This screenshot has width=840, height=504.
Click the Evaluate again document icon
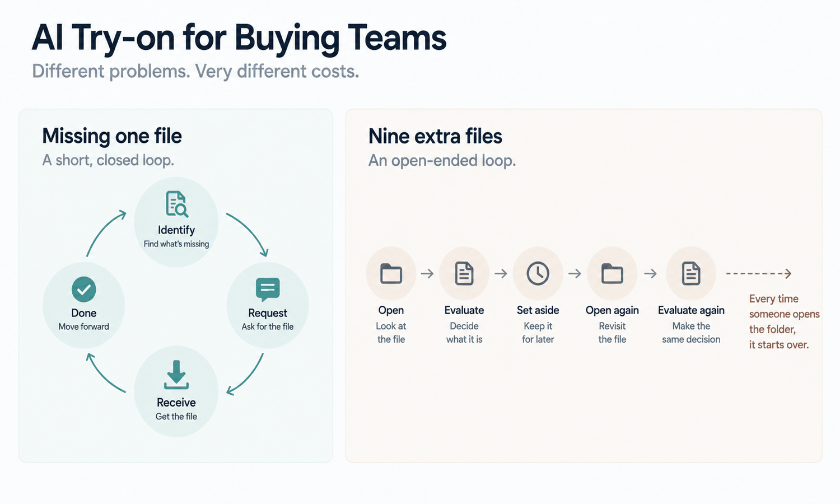[x=691, y=274]
